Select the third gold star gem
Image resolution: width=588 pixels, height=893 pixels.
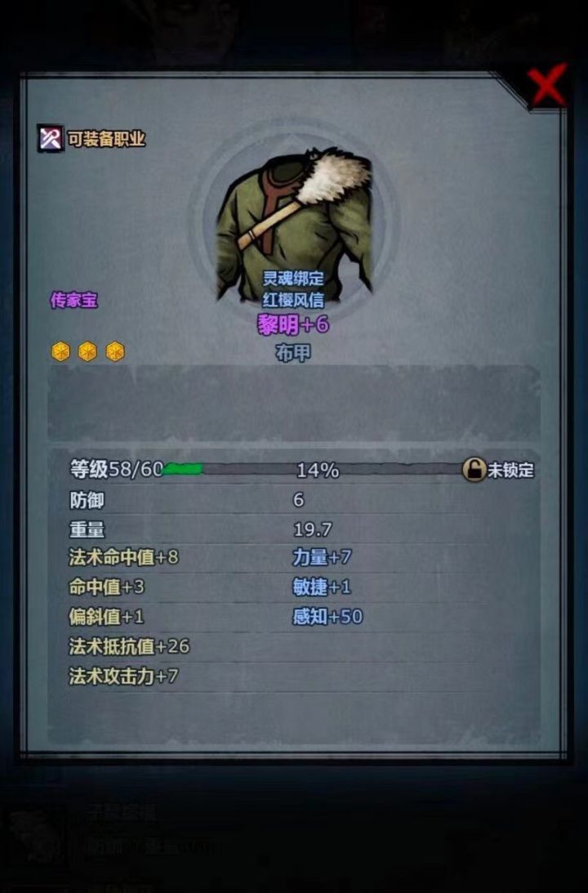coord(115,351)
